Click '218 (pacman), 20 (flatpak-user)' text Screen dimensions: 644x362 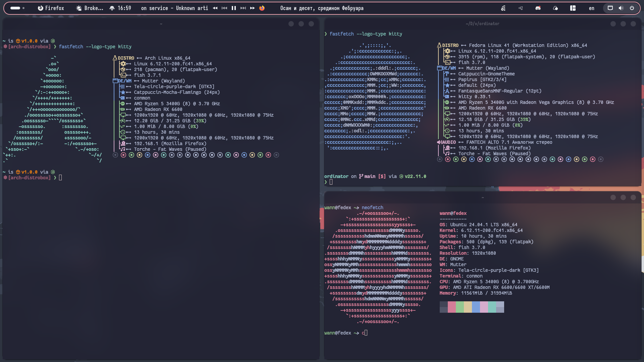click(x=175, y=69)
